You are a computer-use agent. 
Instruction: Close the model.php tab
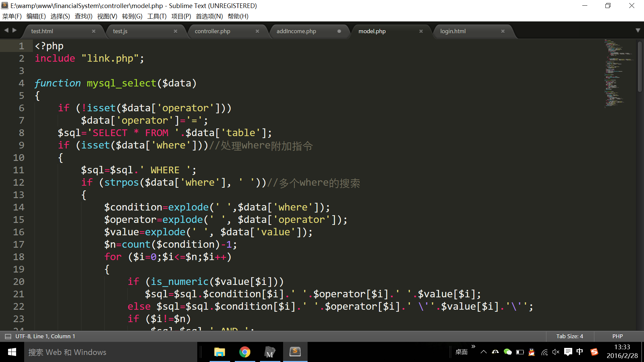[421, 31]
